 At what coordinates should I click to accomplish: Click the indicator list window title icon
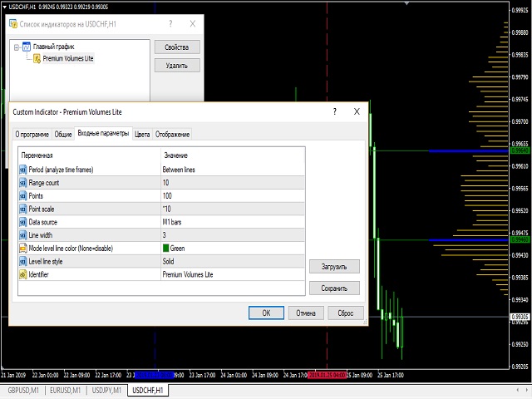(x=13, y=24)
